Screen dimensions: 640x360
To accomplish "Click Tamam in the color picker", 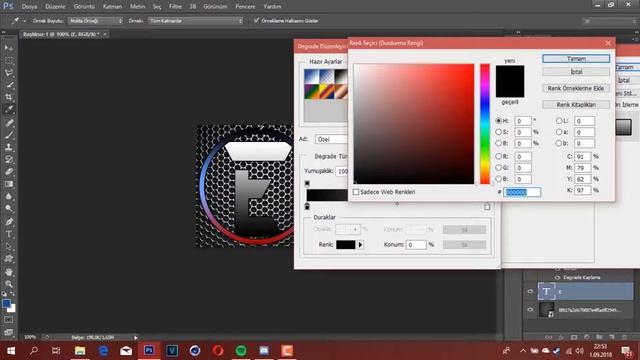I will (576, 59).
